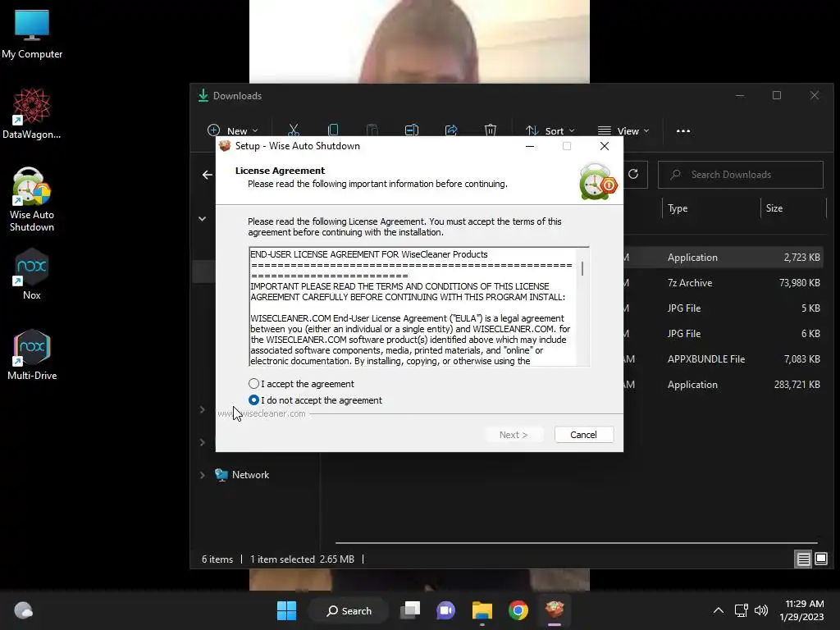
Task: Open Wise Auto Shutdown desktop shortcut
Action: click(32, 200)
